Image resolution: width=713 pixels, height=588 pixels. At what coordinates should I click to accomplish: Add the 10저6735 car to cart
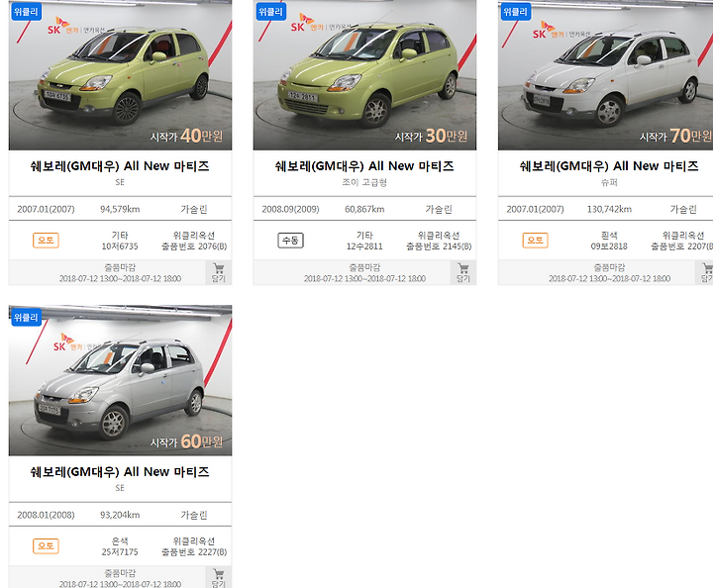pos(218,272)
